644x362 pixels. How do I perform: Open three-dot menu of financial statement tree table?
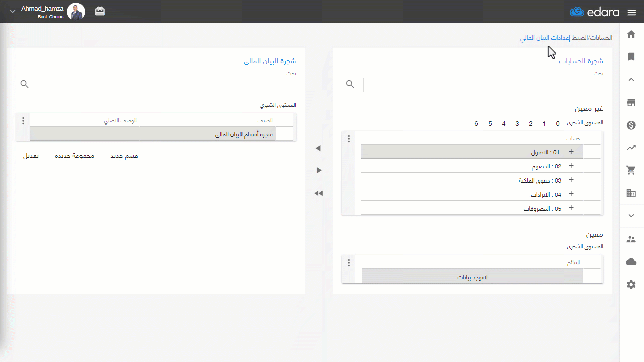[23, 121]
